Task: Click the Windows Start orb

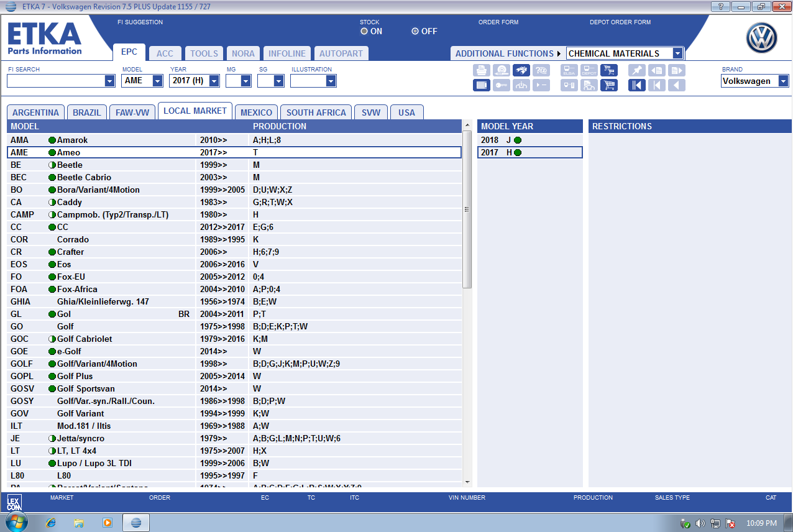Action: [x=16, y=522]
